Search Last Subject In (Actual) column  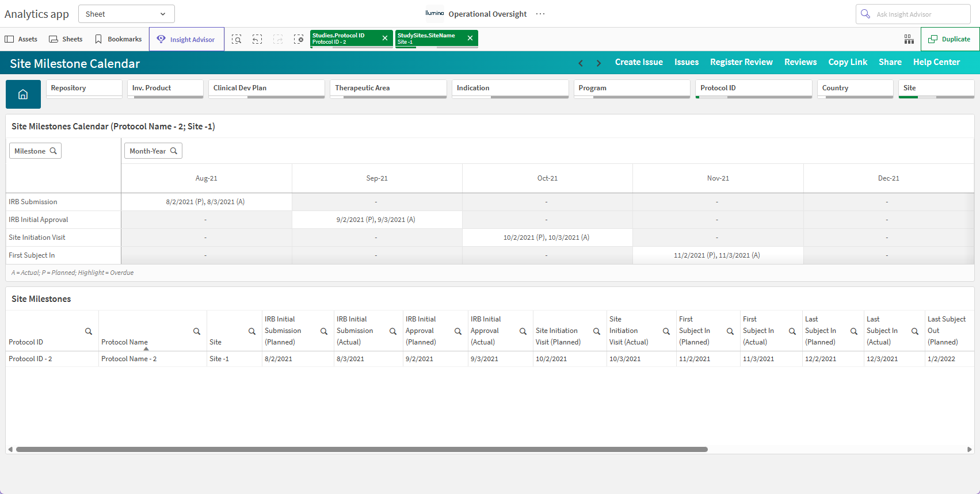tap(915, 331)
